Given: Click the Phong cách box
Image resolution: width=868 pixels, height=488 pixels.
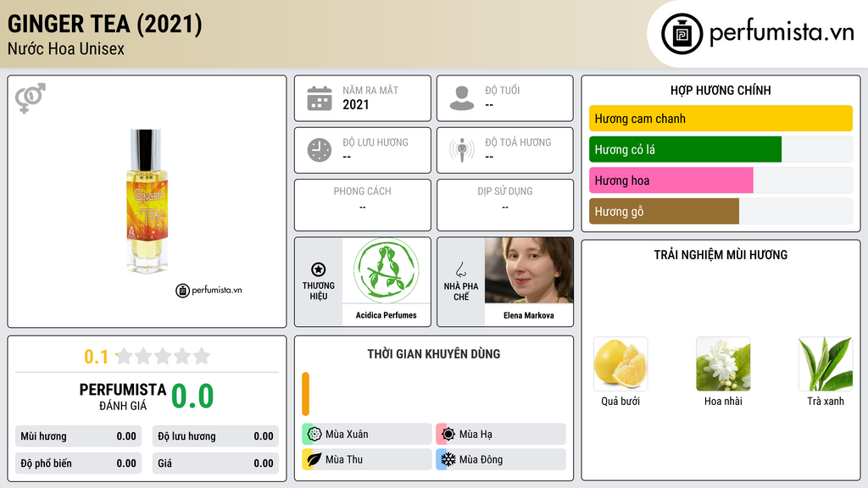Looking at the screenshot, I should (x=363, y=205).
